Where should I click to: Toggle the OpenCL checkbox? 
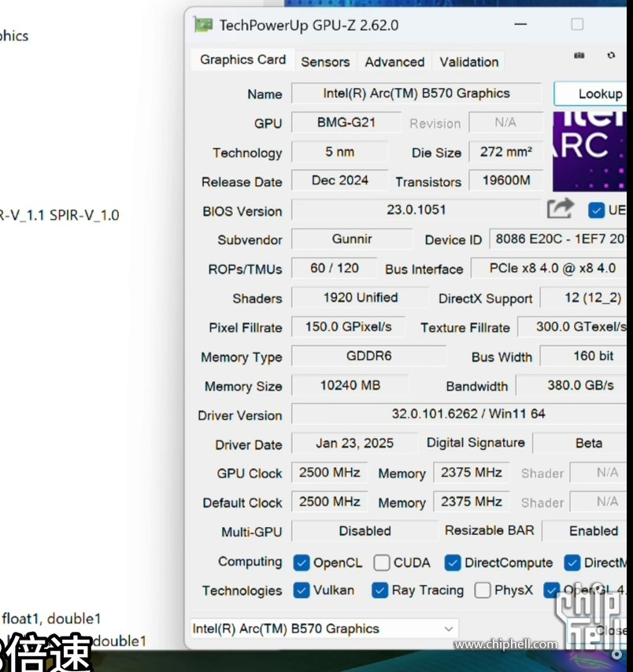click(x=302, y=562)
